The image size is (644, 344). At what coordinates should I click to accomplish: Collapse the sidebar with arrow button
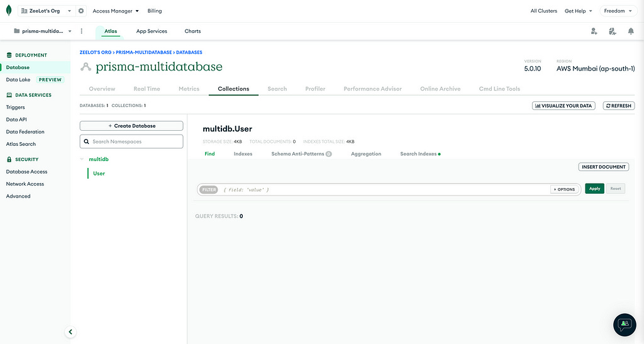[70, 331]
